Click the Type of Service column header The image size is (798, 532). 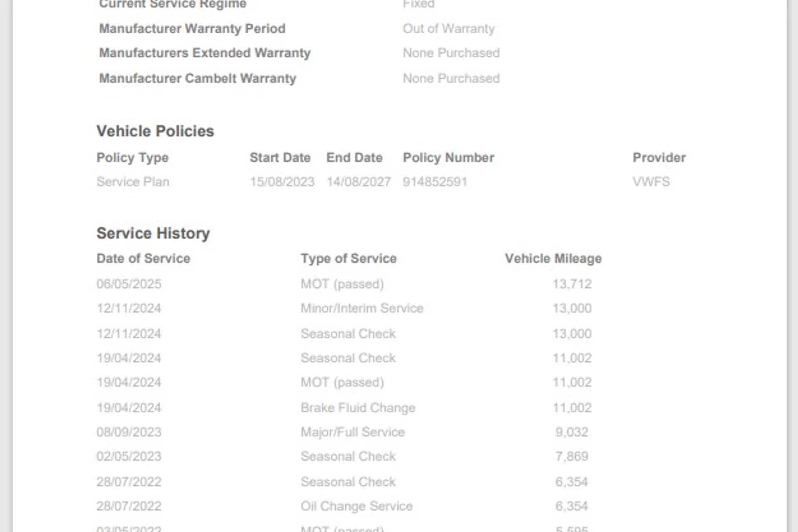click(x=348, y=259)
